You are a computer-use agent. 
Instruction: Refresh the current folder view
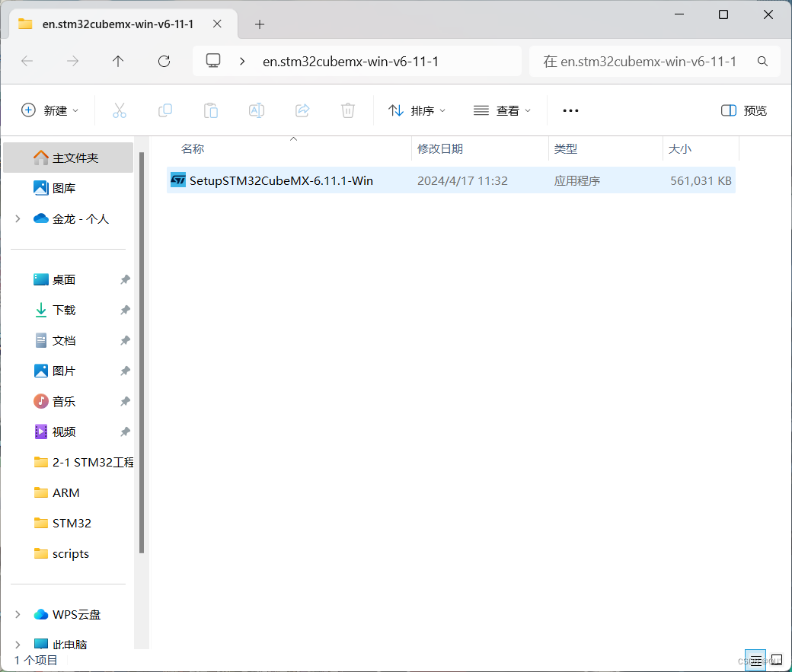(x=164, y=62)
